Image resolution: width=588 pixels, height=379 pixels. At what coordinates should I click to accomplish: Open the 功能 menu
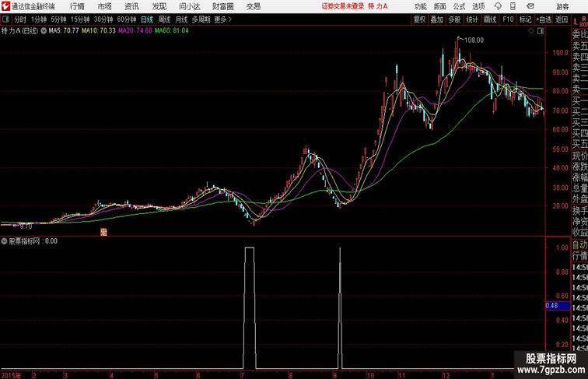[x=420, y=6]
